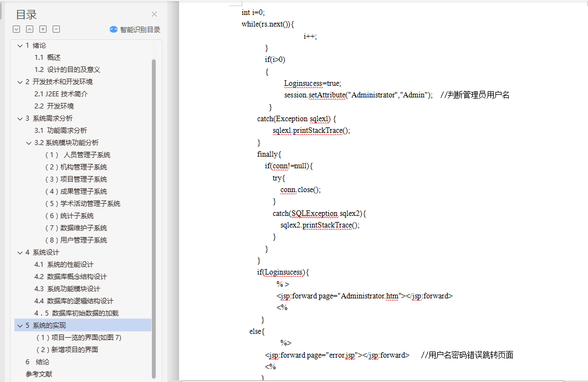
Task: Go to heading '3.2 系统模块功能分析'
Action: point(67,143)
